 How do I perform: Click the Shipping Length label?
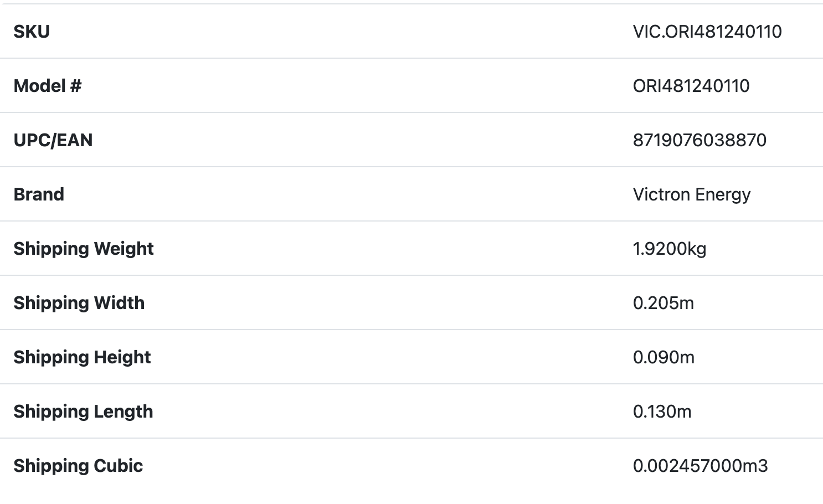tap(83, 412)
